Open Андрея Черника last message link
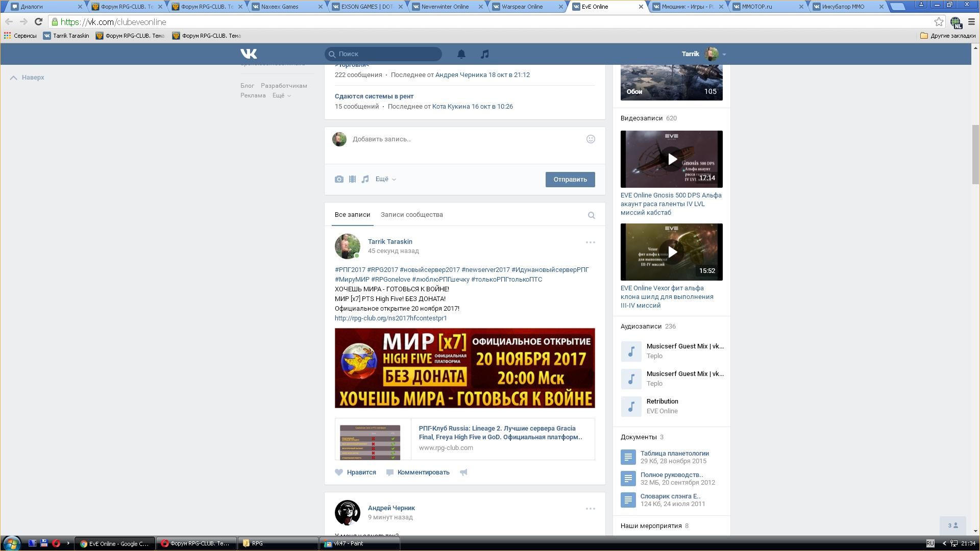 (482, 75)
